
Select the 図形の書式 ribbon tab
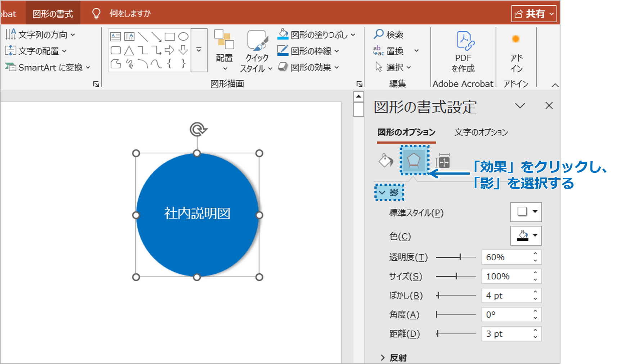coord(53,14)
